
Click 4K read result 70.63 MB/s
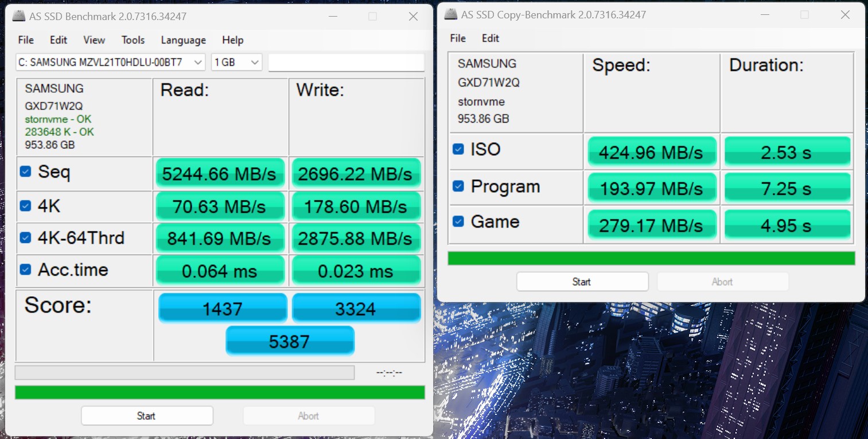click(x=220, y=206)
